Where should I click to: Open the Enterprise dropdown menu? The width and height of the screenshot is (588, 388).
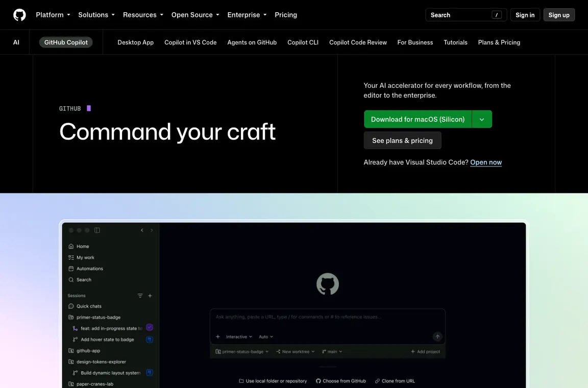point(247,15)
